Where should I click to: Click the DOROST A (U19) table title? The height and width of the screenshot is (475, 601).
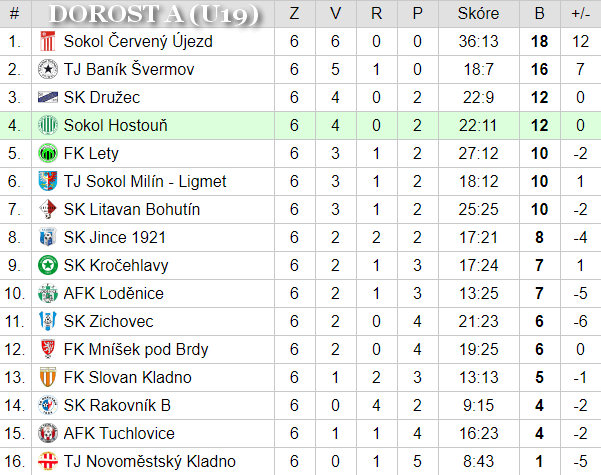coord(154,14)
